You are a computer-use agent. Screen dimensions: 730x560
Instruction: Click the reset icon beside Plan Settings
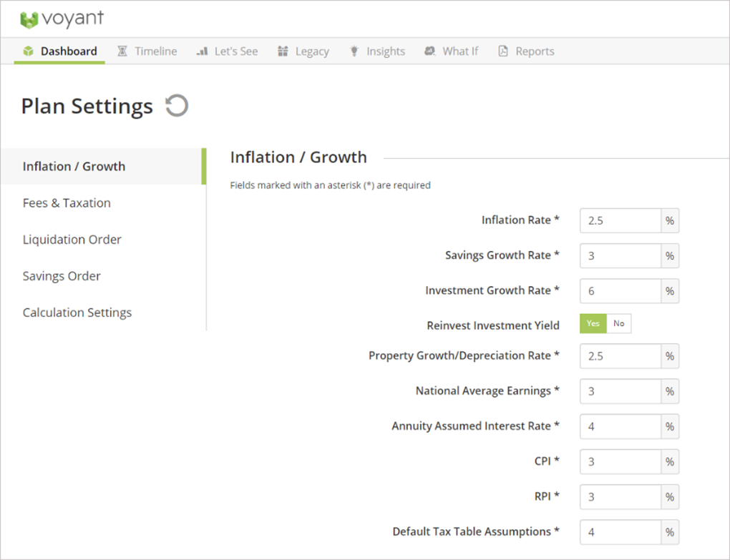176,106
